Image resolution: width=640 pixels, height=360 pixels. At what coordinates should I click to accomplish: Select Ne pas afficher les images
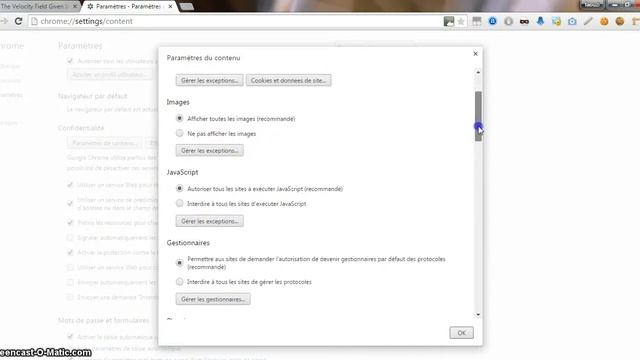point(180,133)
